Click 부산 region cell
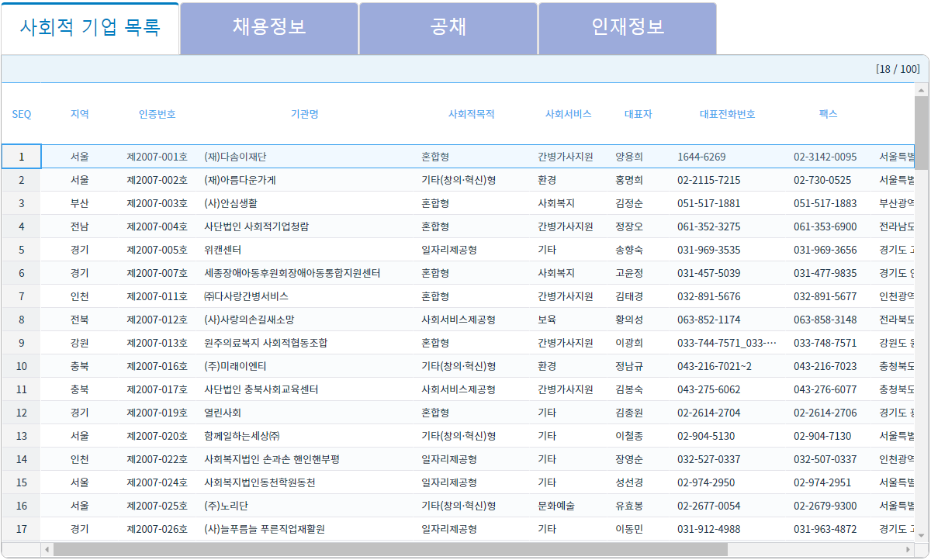The image size is (931, 560). tap(80, 203)
